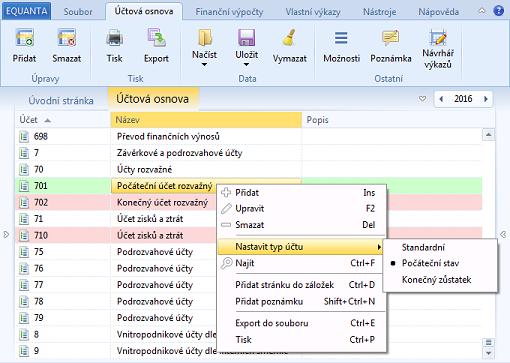The height and width of the screenshot is (363, 510).
Task: Open the right side panel arrow
Action: point(503,235)
